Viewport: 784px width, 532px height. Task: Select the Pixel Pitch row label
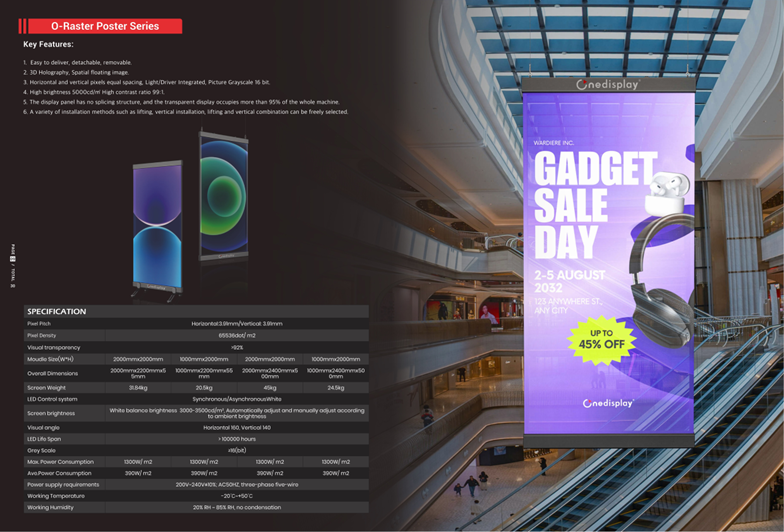[40, 324]
